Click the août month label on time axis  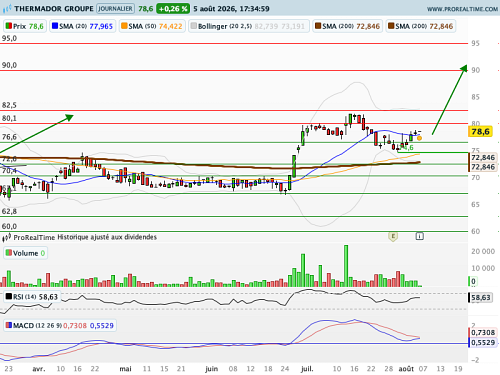(406, 369)
